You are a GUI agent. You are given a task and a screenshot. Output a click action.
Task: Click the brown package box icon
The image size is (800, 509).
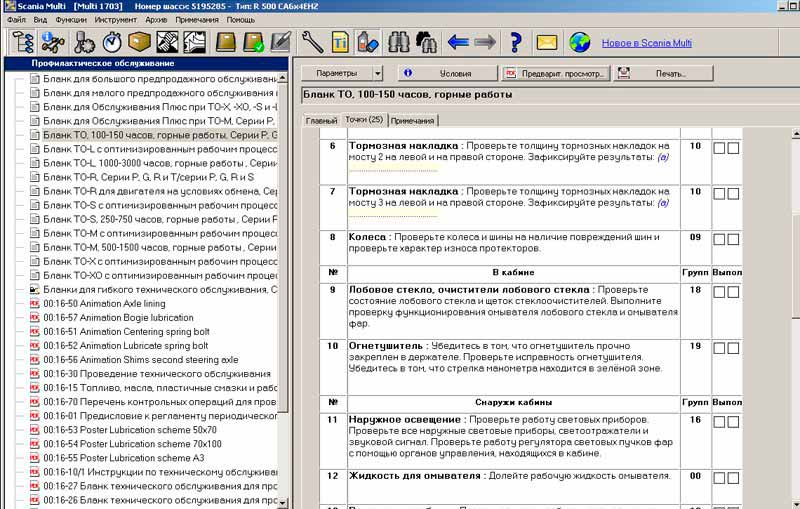(139, 42)
